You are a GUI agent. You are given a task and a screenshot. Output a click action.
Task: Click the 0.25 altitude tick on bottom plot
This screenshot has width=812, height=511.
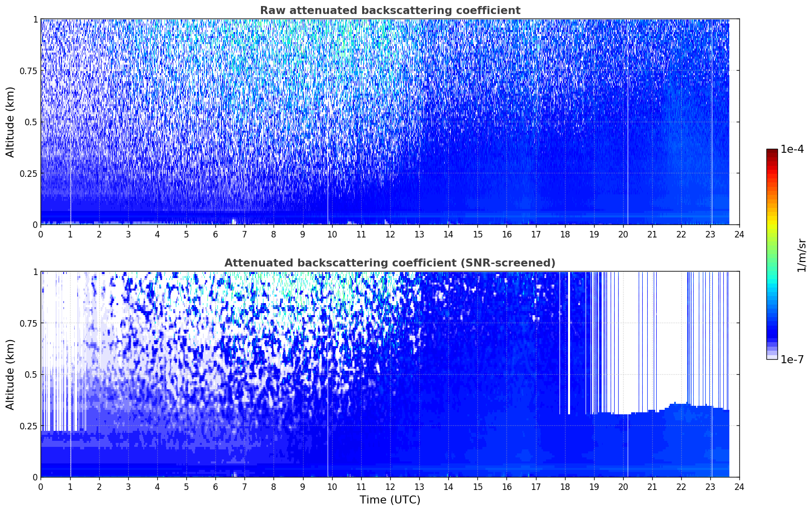point(29,426)
